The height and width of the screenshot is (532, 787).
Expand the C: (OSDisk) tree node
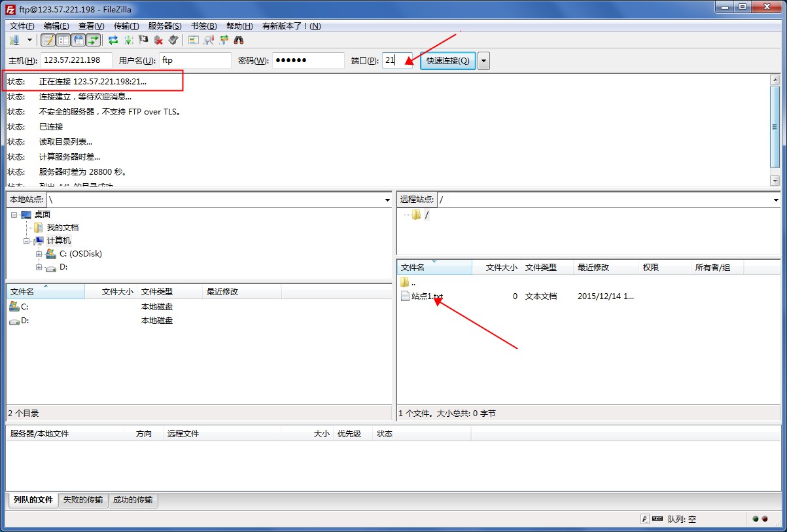point(39,254)
